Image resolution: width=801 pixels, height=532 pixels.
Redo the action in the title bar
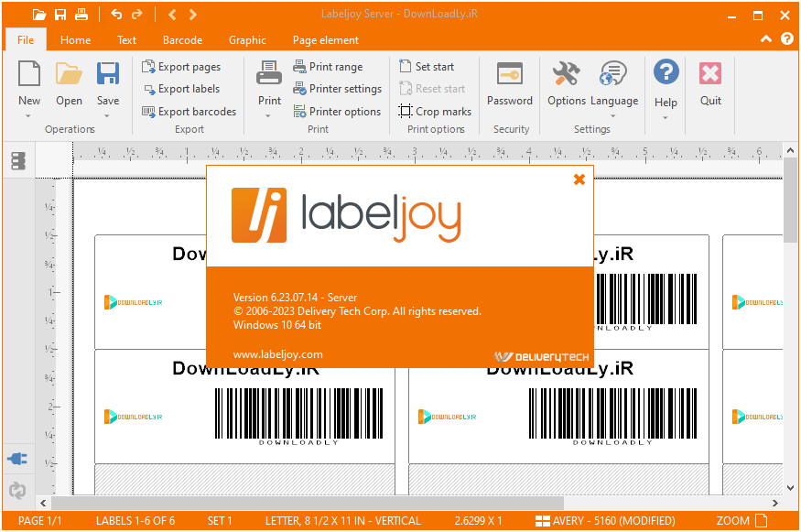coord(137,15)
